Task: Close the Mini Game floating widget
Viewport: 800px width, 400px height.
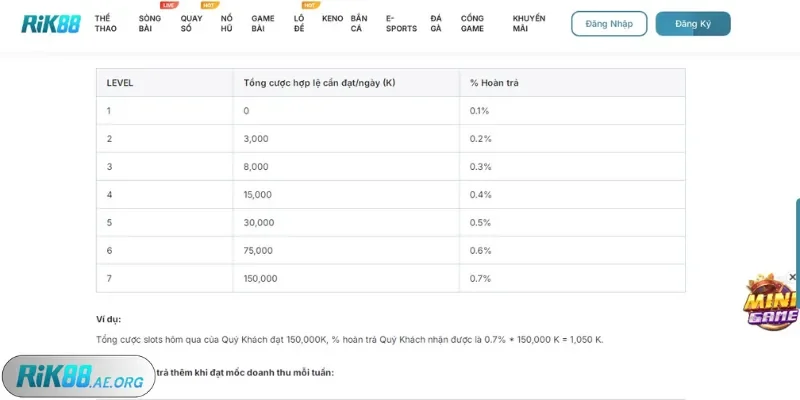Action: point(793,277)
